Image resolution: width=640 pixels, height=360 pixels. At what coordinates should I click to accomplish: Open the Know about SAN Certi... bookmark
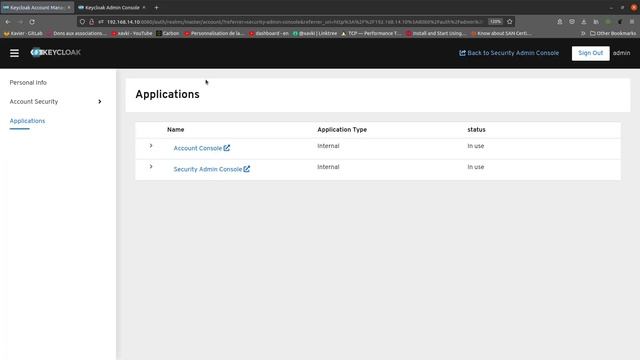pyautogui.click(x=501, y=33)
